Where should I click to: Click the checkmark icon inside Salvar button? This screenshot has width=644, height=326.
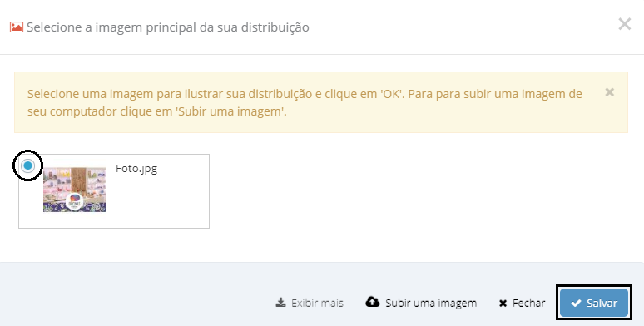pos(576,303)
